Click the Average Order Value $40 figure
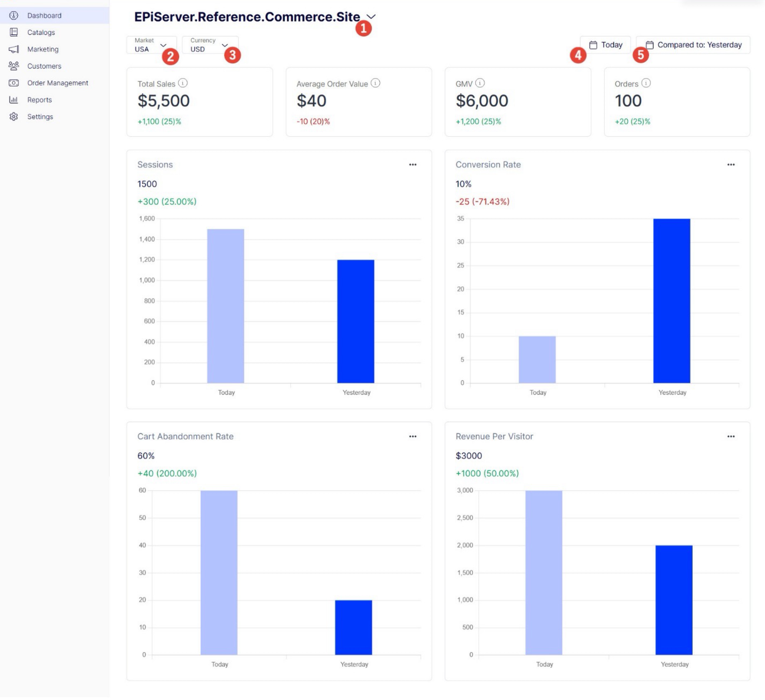 [312, 101]
